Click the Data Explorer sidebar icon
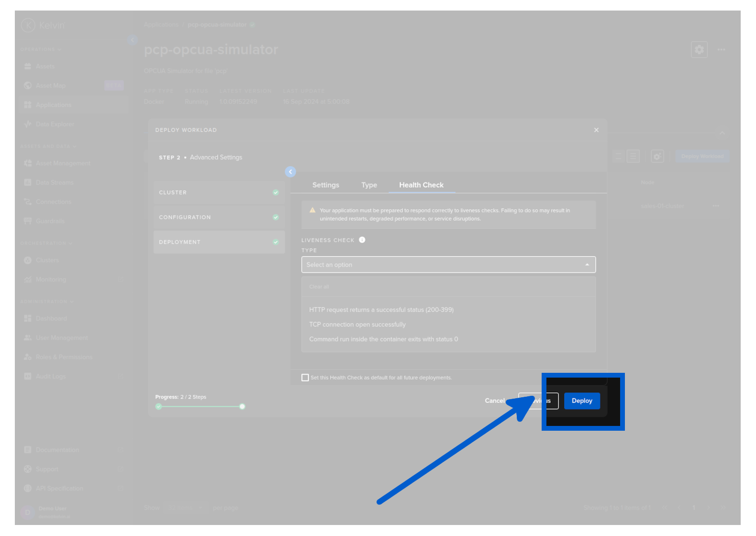 click(28, 124)
